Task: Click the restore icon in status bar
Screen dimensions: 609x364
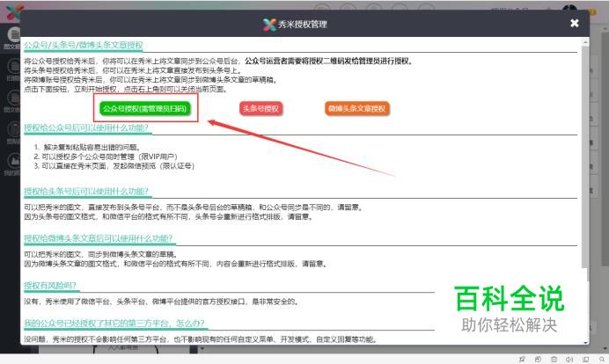Action: [538, 360]
